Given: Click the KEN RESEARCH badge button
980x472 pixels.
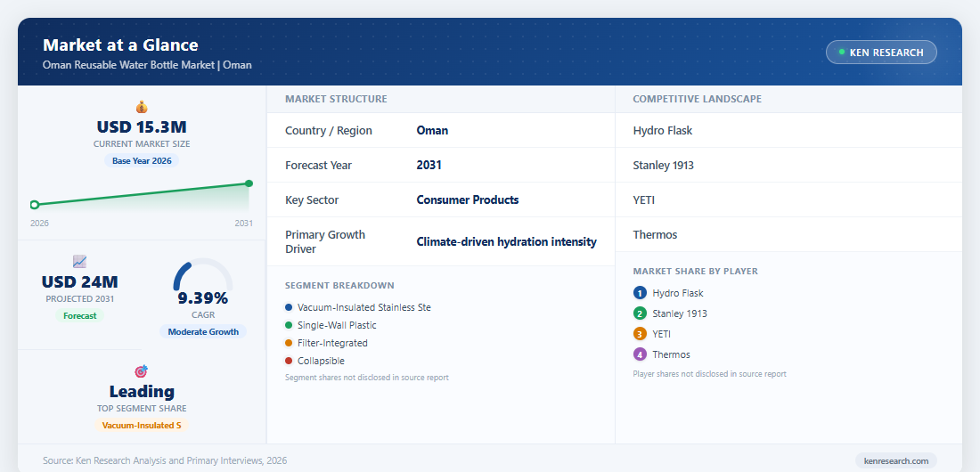Looking at the screenshot, I should coord(881,52).
